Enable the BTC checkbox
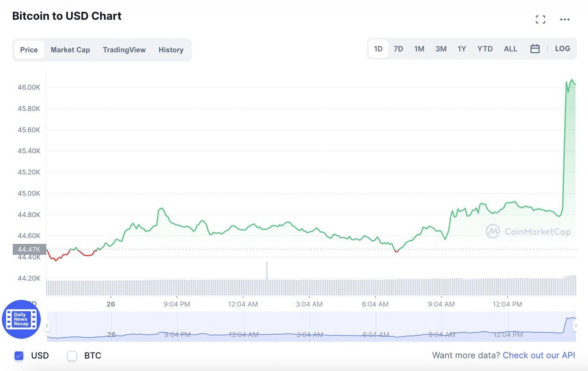Screen dimensions: 588x371 [72, 355]
